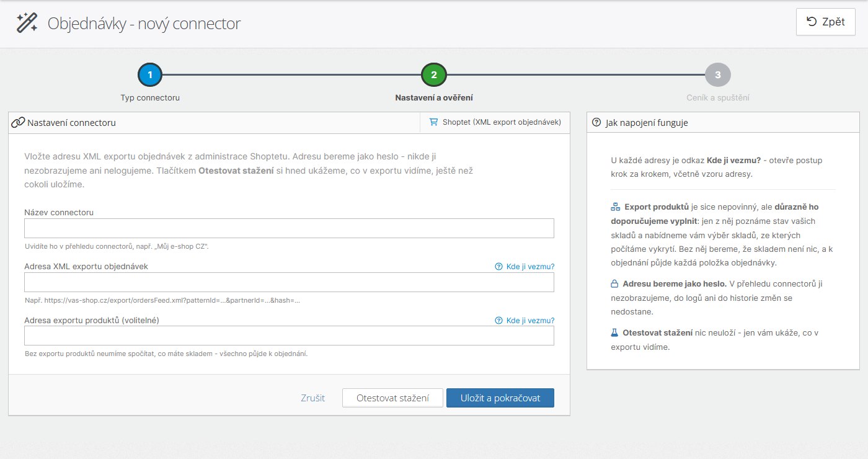Image resolution: width=868 pixels, height=459 pixels.
Task: Focus the Adresa XML exportu objednávek field
Action: coord(289,282)
